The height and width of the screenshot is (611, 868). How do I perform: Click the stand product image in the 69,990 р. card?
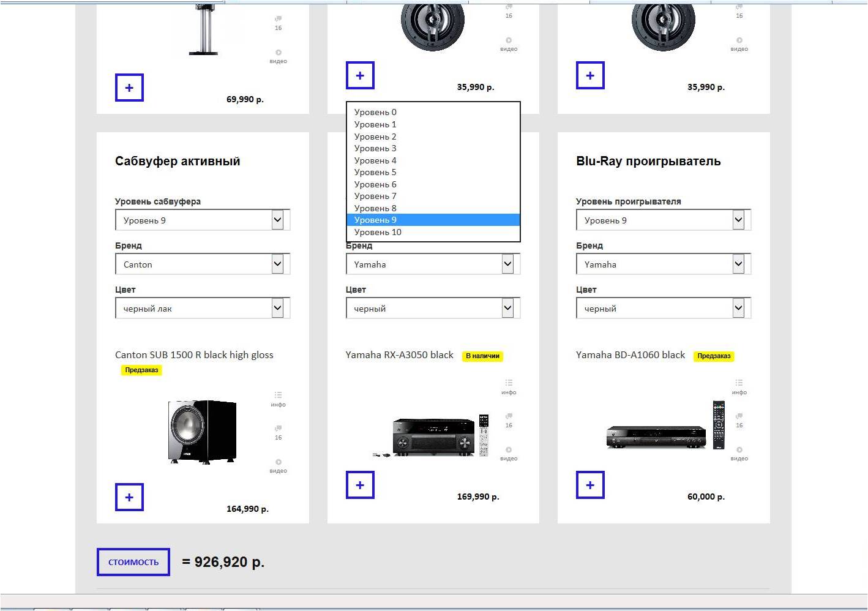click(x=203, y=29)
